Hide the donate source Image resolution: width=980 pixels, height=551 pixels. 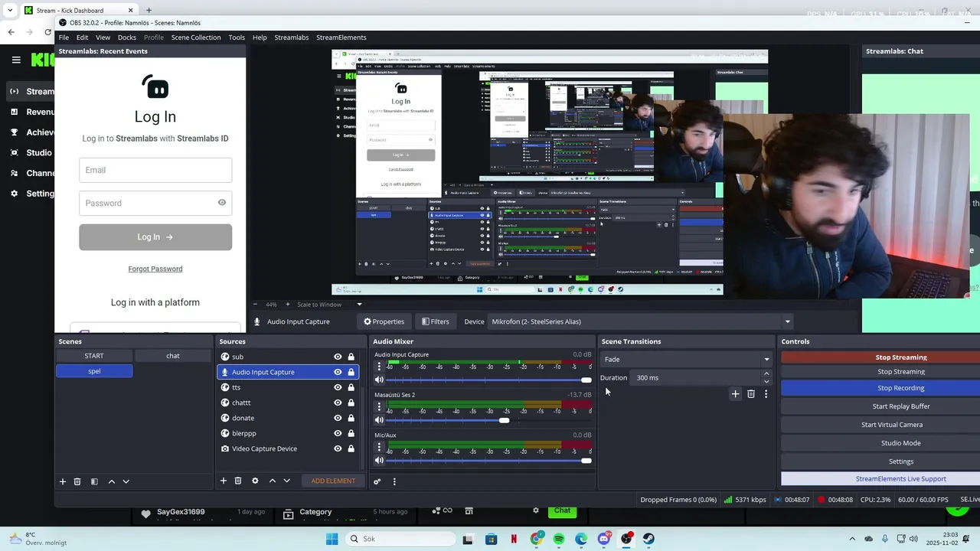coord(338,418)
